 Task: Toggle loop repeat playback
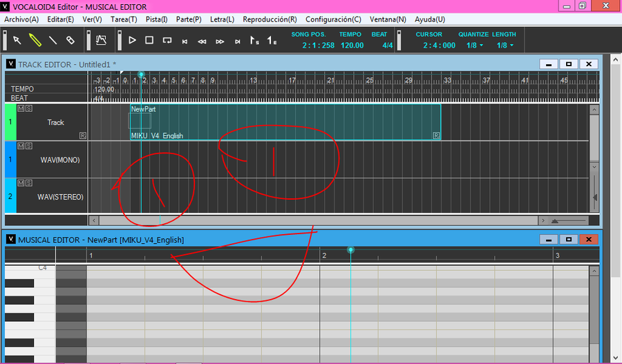click(167, 40)
